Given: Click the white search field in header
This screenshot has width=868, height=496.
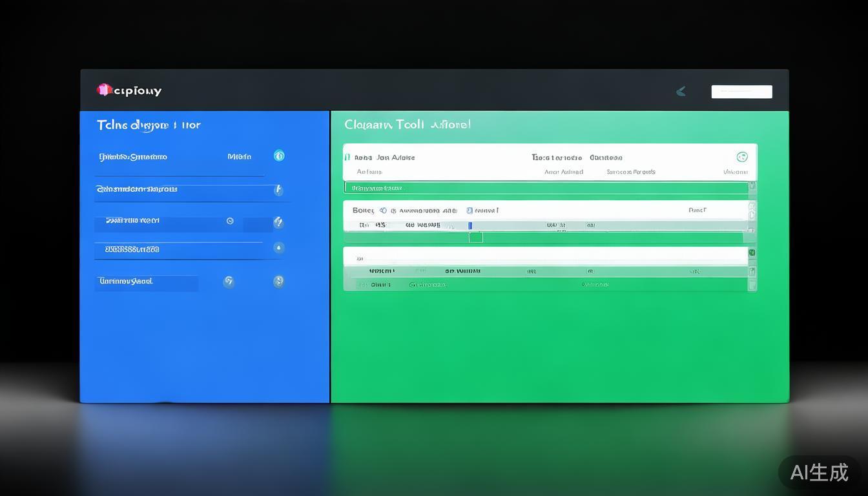Looking at the screenshot, I should [741, 92].
